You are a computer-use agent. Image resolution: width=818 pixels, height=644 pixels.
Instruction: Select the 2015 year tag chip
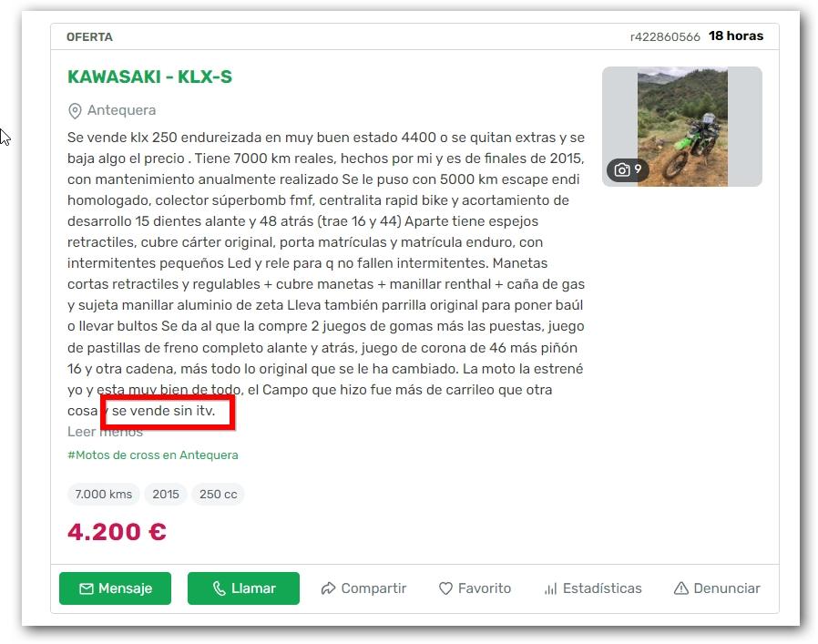(166, 495)
